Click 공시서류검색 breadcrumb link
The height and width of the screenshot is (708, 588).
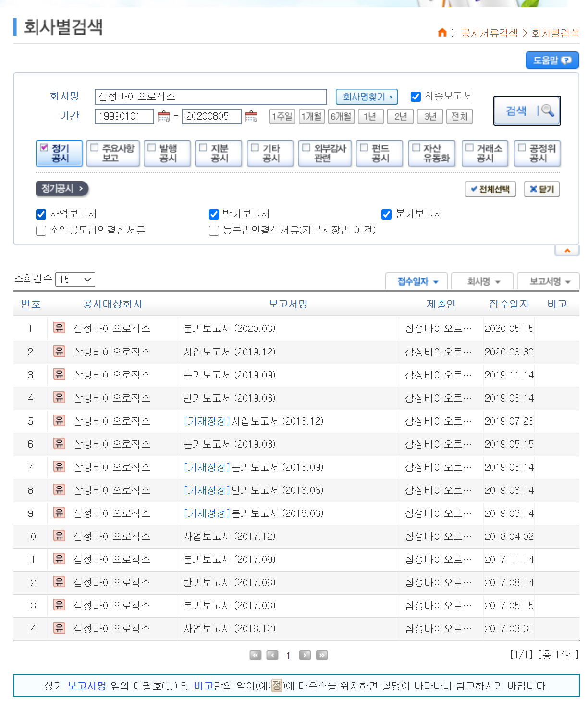click(x=489, y=33)
